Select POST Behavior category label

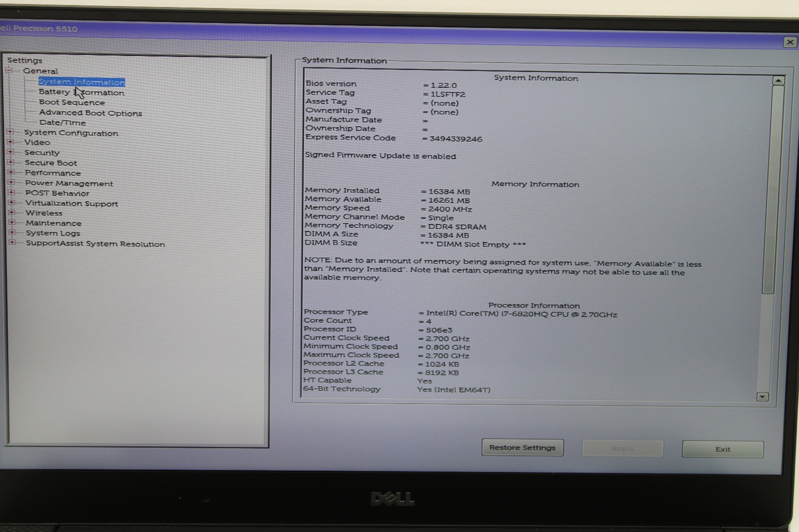click(x=57, y=193)
